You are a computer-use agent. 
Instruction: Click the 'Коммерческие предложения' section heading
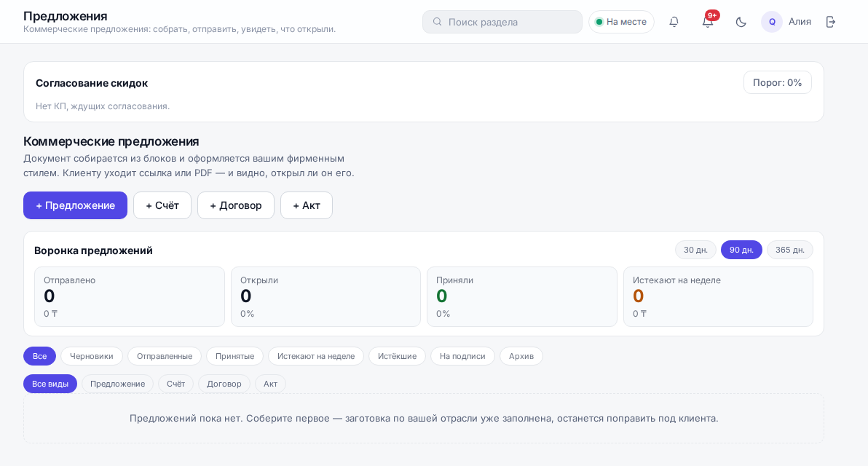pyautogui.click(x=111, y=141)
